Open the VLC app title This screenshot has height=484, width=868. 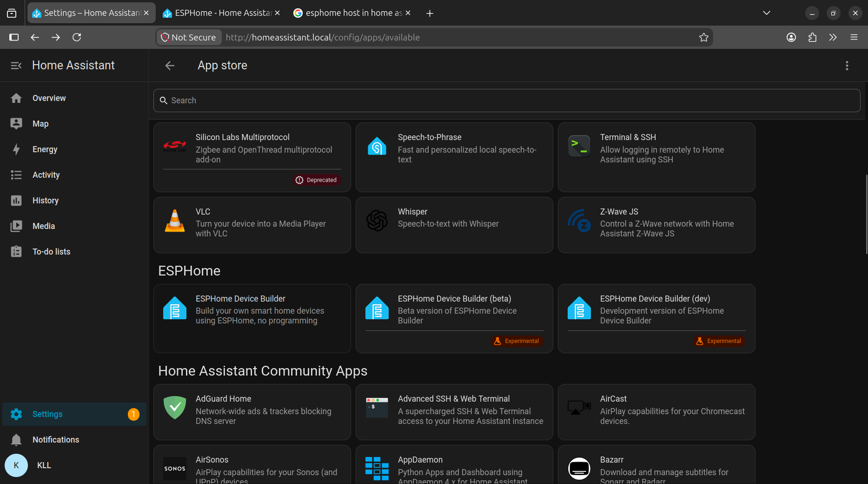203,212
